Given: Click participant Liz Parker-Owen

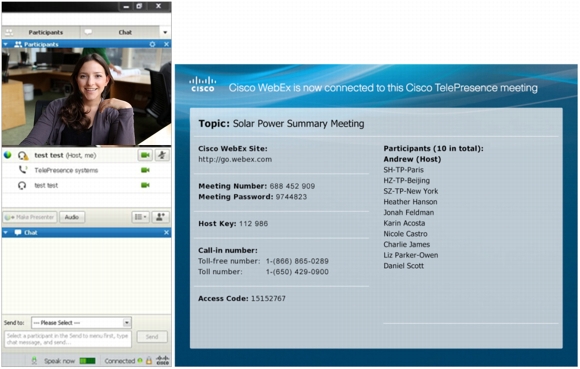Looking at the screenshot, I should point(411,255).
